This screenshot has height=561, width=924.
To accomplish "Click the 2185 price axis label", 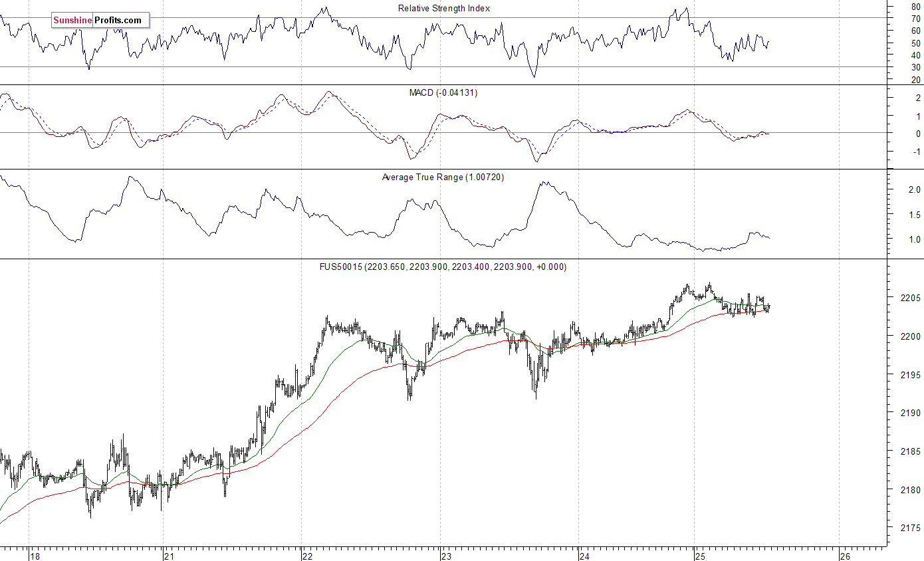I will click(910, 452).
